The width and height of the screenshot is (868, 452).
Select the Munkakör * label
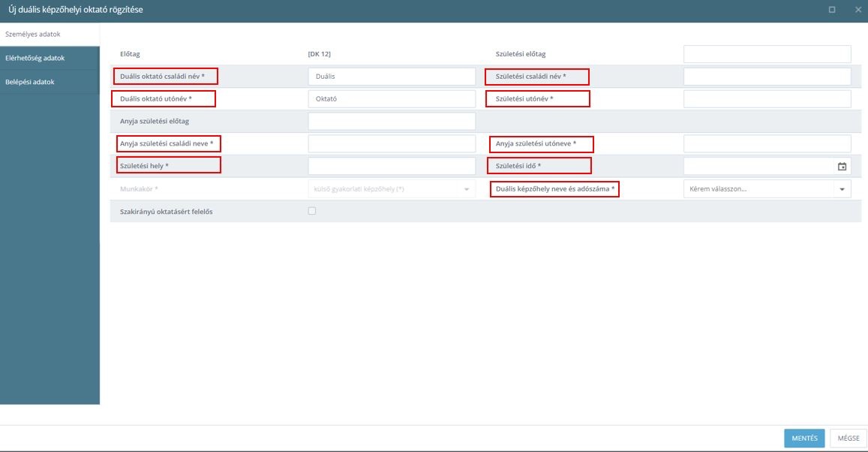139,189
